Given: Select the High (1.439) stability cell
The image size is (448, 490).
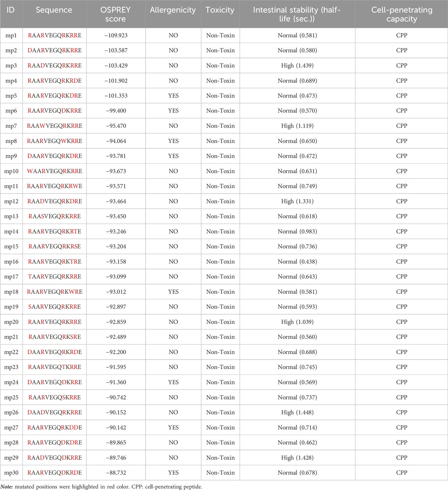Looking at the screenshot, I should tap(297, 65).
